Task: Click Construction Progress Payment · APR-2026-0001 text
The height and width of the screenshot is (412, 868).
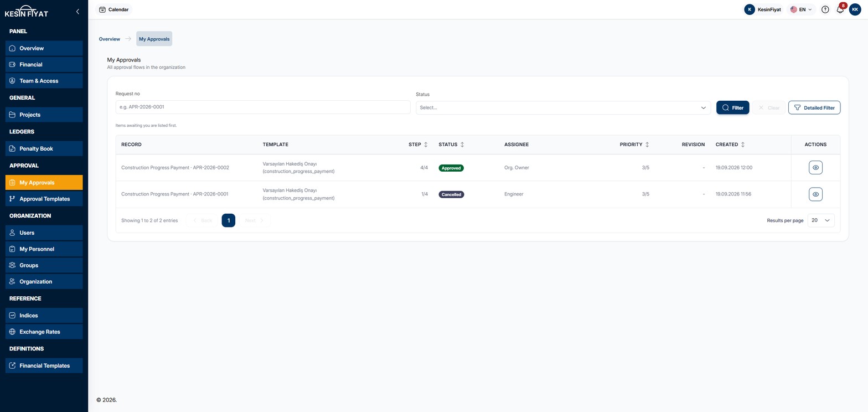Action: click(x=175, y=194)
